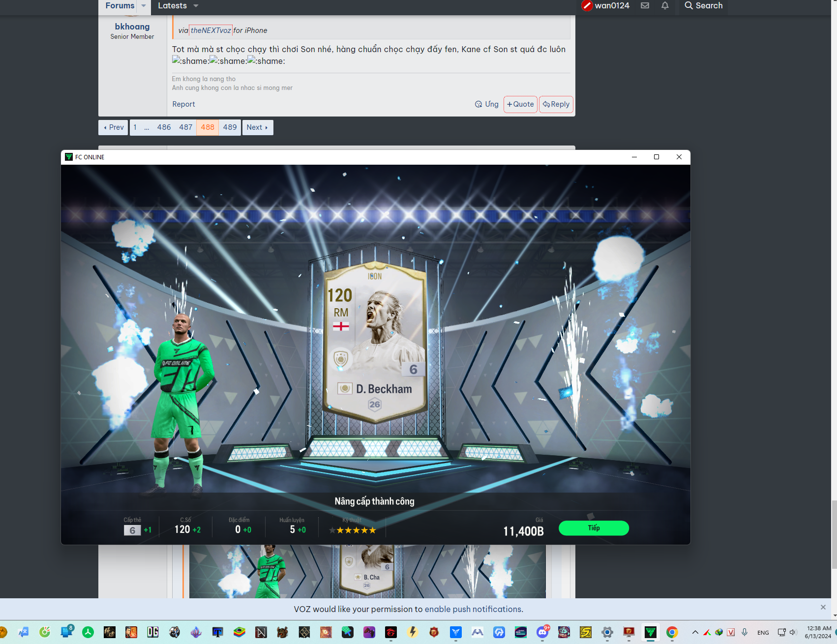Open the DG app in the taskbar
837x644 pixels.
(153, 632)
